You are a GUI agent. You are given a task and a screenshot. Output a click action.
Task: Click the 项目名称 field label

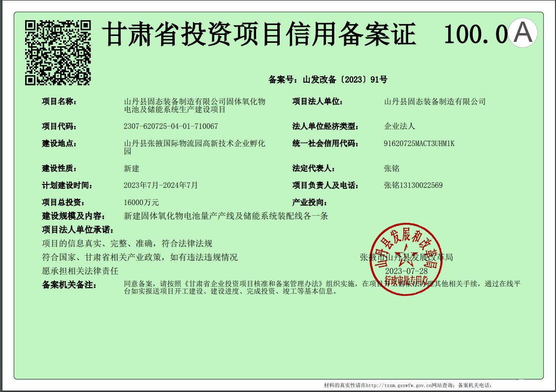coord(59,102)
